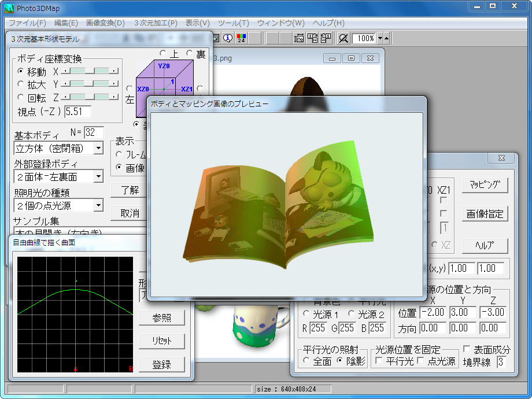Click the マッピング button
Viewport: 532px width, 399px height.
485,185
